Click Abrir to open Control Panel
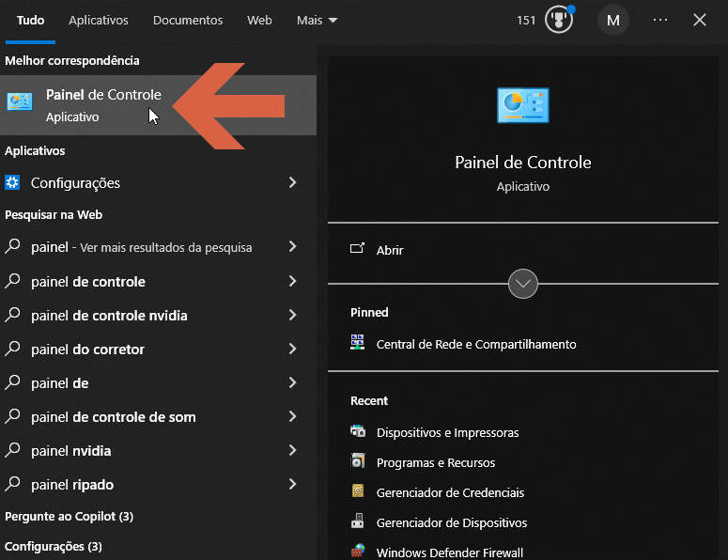Viewport: 728px width, 560px height. pos(390,250)
